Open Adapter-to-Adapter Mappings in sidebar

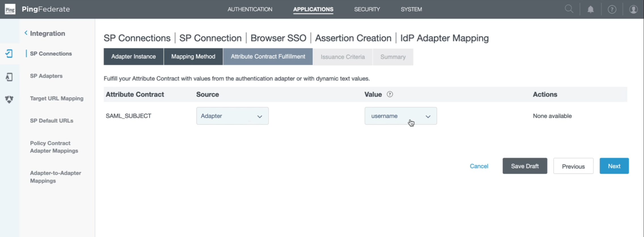click(x=56, y=177)
